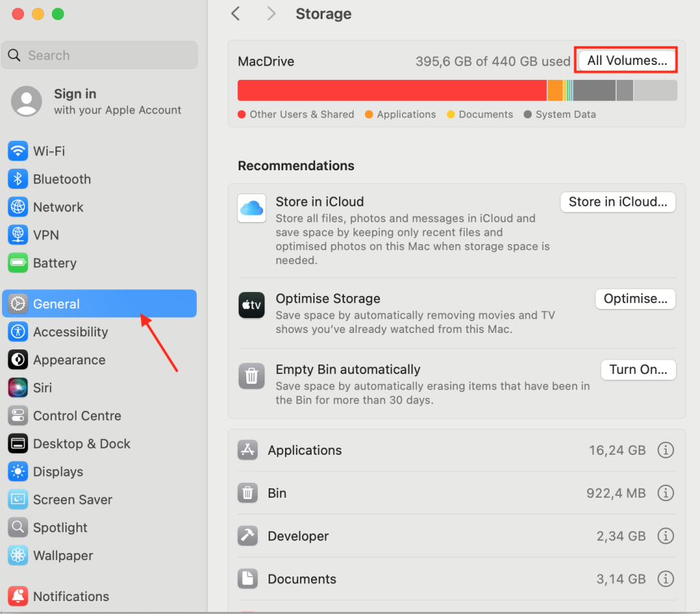Show info for Bin storage
The image size is (700, 614).
click(x=666, y=493)
